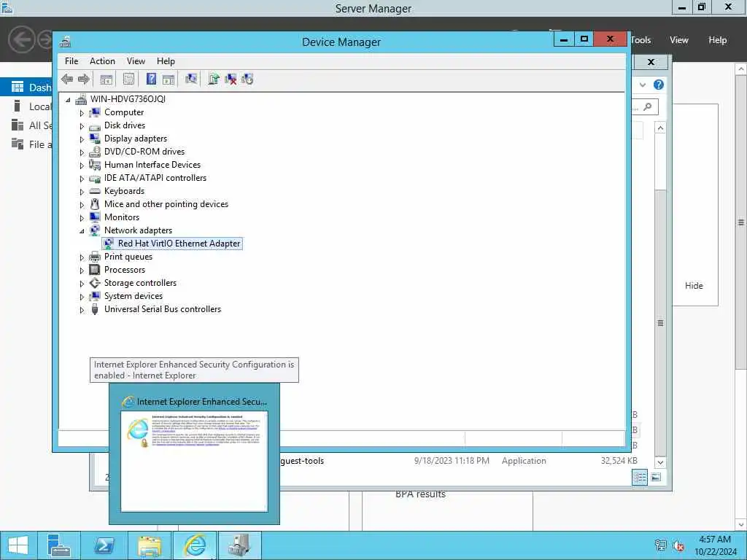Image resolution: width=747 pixels, height=560 pixels.
Task: Open the View menu in Server Manager
Action: click(x=679, y=40)
